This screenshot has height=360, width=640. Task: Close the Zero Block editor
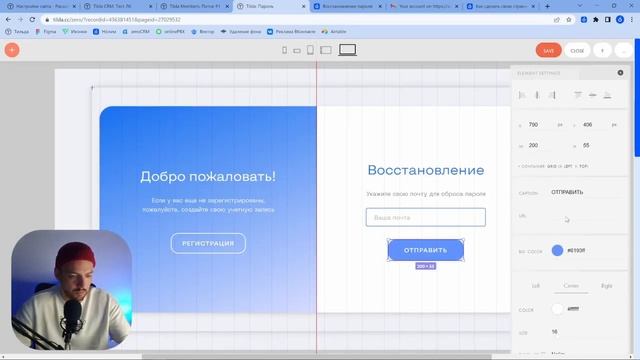click(x=577, y=50)
